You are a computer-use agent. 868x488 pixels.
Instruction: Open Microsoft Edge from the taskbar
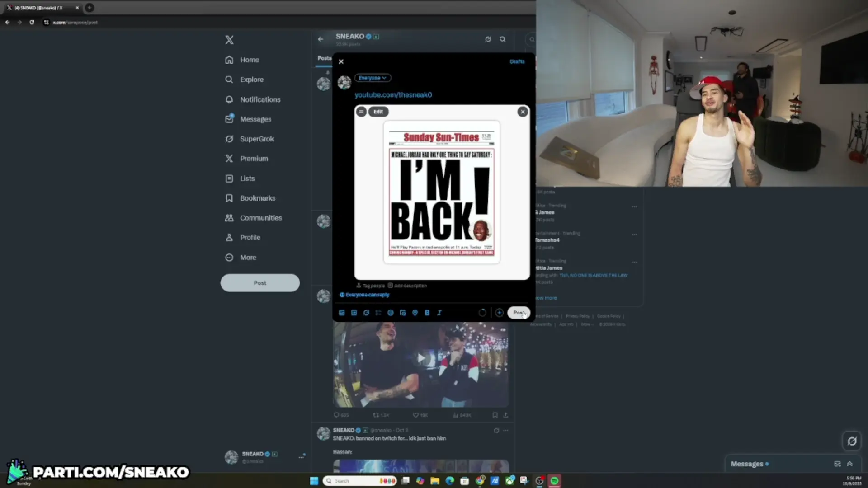[x=450, y=481]
